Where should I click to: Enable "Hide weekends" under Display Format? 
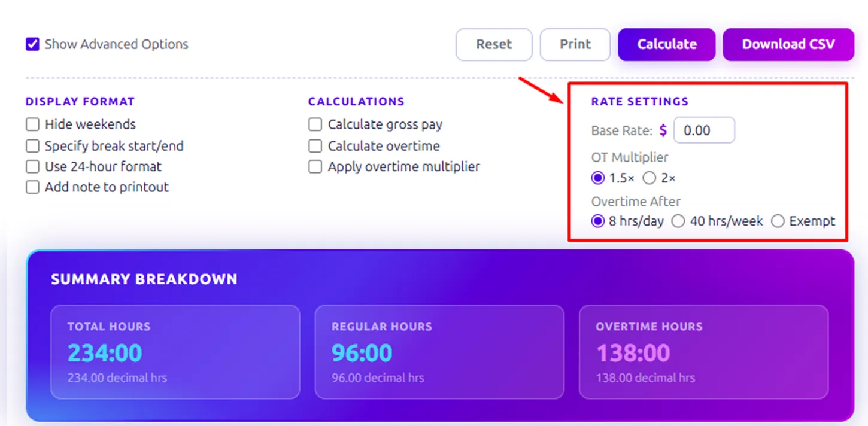pyautogui.click(x=32, y=124)
